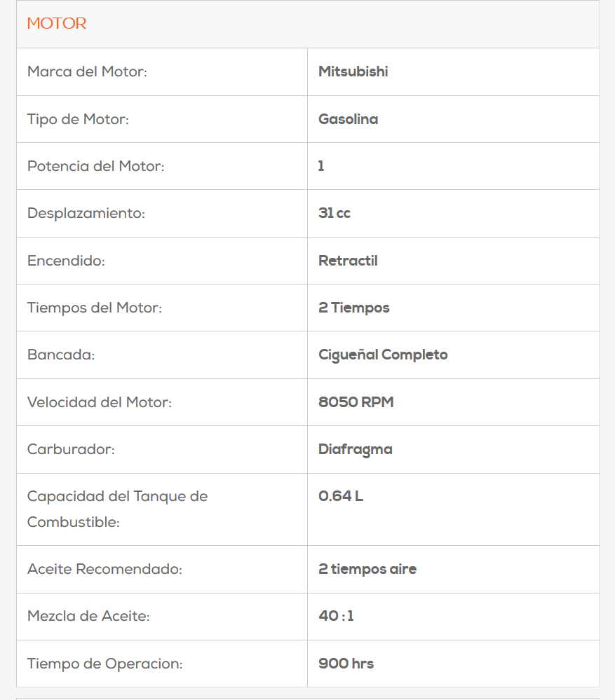Click the '40 : 1' oil mix value
This screenshot has height=700, width=615.
336,616
